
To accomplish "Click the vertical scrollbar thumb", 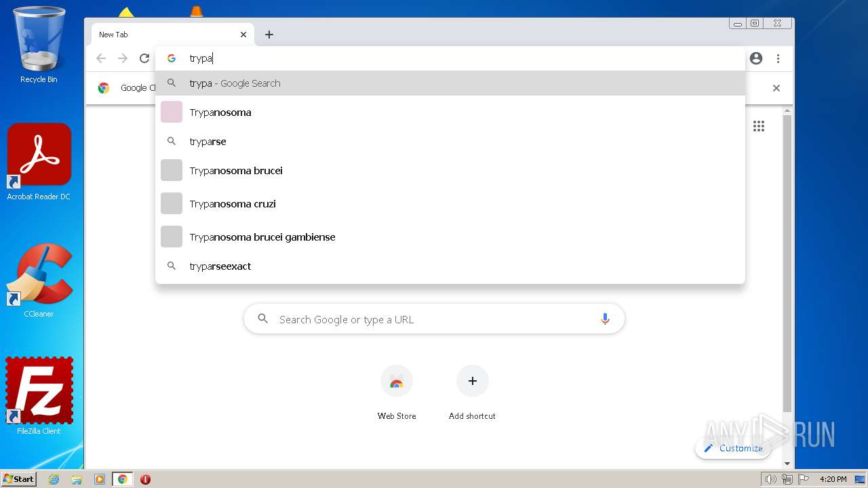I will click(x=787, y=264).
